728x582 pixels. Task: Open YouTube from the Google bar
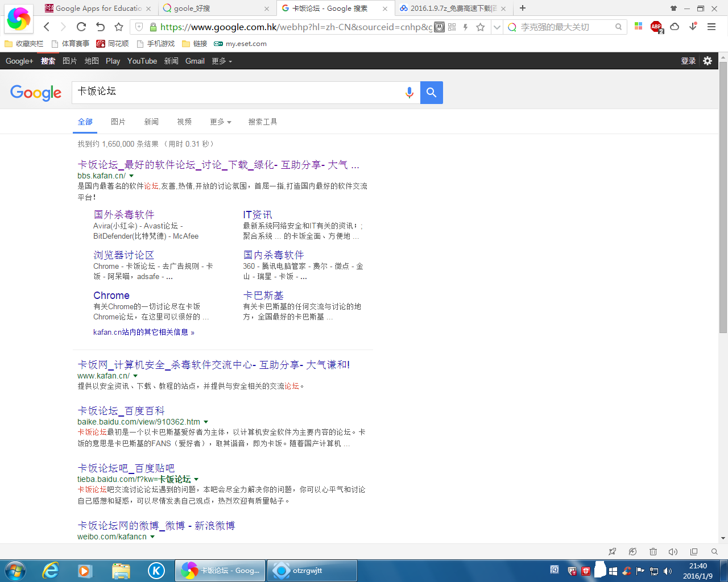click(142, 61)
